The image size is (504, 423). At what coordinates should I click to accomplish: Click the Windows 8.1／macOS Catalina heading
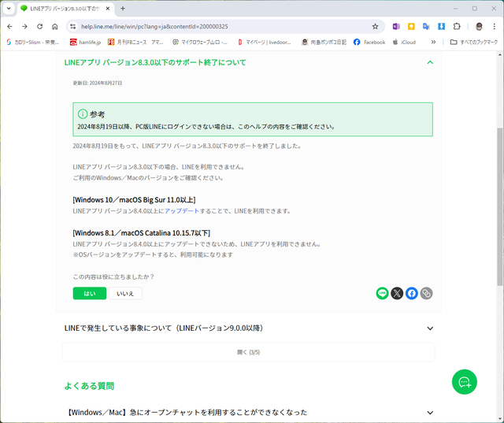pos(142,233)
